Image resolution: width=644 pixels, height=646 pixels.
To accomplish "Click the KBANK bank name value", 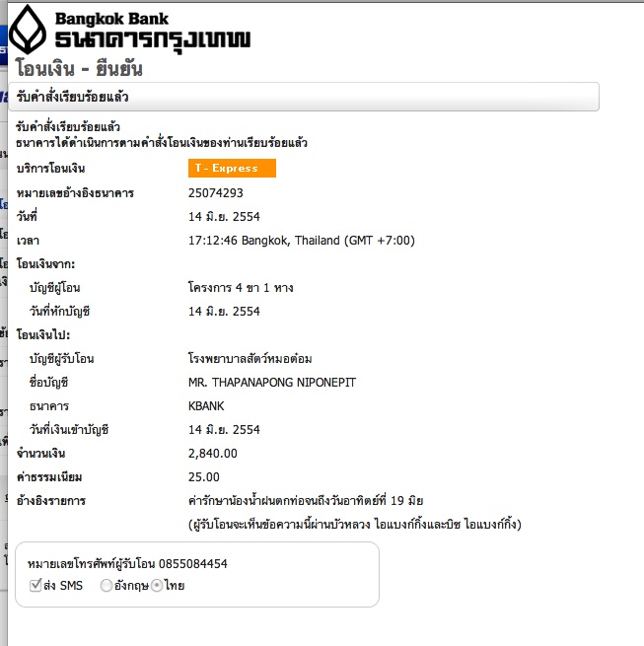I will pyautogui.click(x=206, y=406).
